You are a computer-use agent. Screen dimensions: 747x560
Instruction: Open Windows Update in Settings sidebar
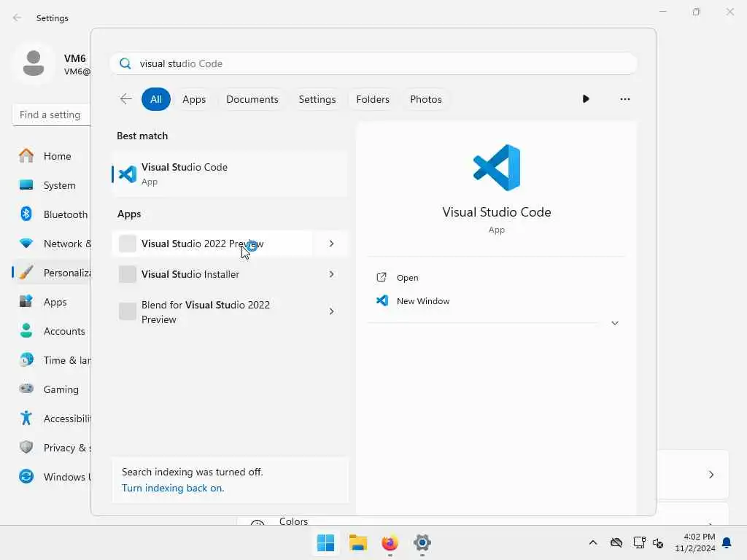tap(52, 477)
